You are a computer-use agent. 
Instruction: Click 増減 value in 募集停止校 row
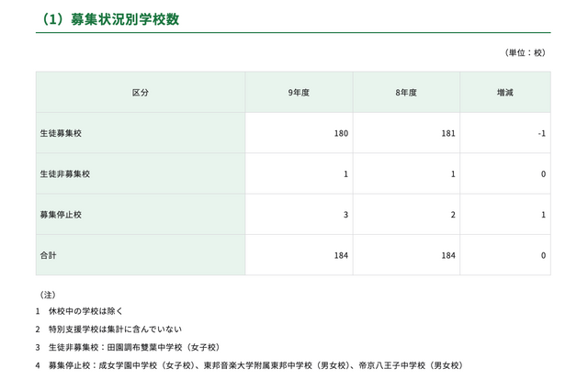point(543,215)
